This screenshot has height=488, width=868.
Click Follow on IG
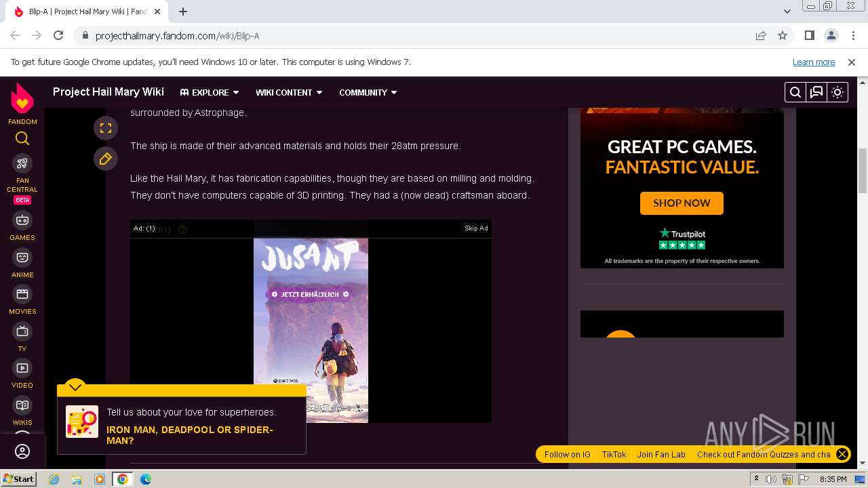[568, 455]
